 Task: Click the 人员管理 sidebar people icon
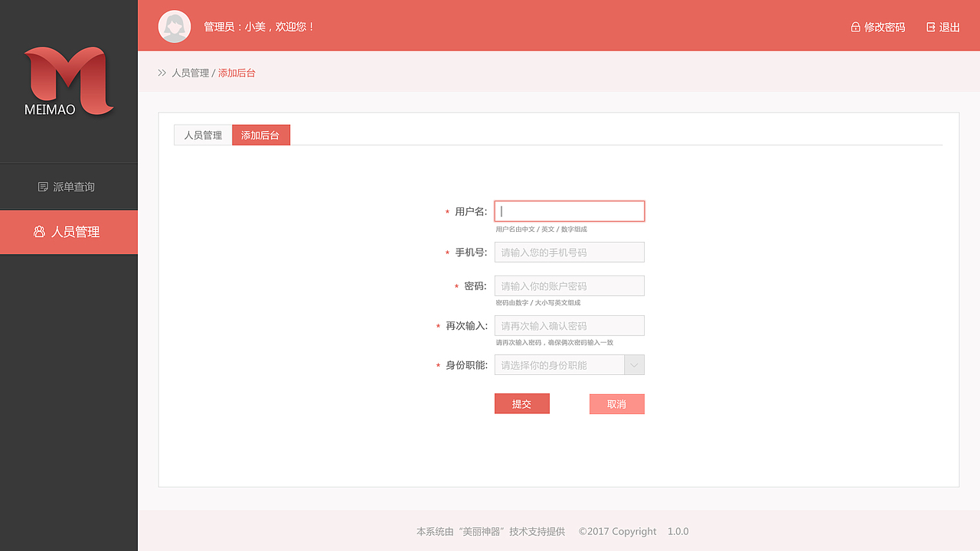coord(39,232)
